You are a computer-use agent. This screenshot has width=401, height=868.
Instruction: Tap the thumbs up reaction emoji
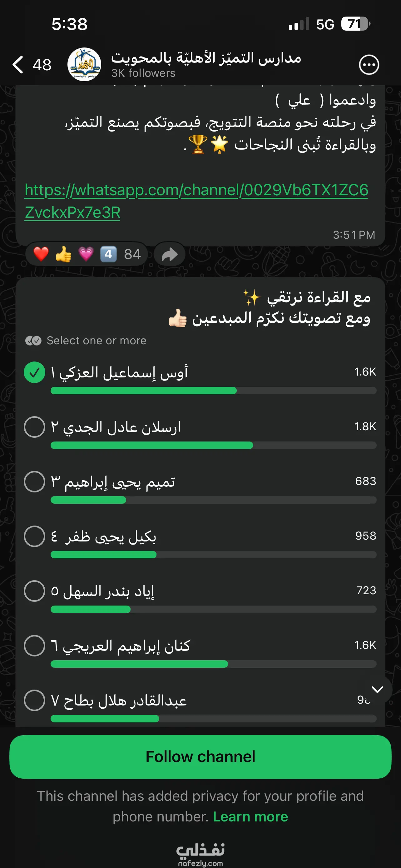[x=64, y=254]
